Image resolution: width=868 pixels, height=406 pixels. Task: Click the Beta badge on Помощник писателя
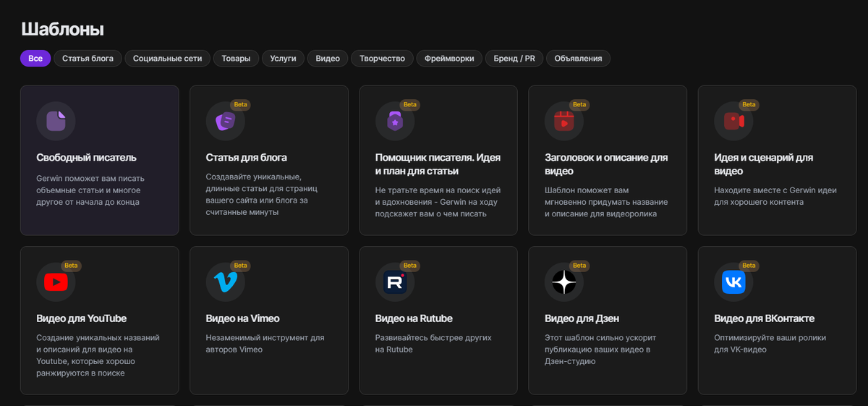coord(410,105)
